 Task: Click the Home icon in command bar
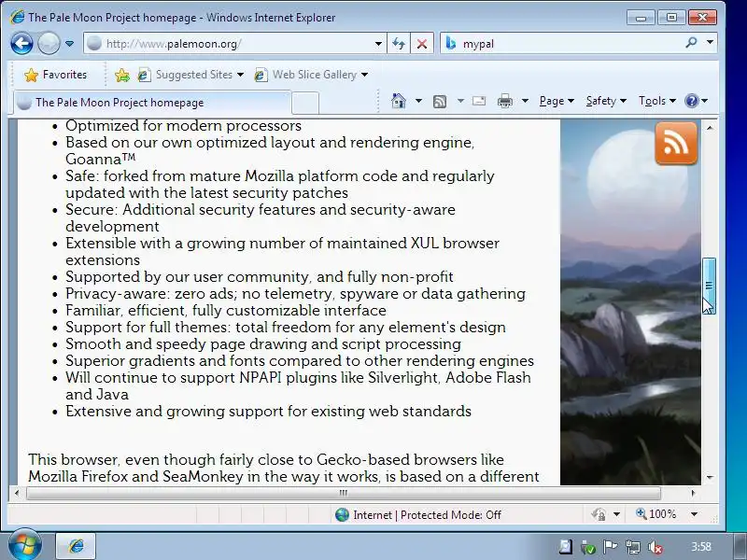(x=399, y=101)
